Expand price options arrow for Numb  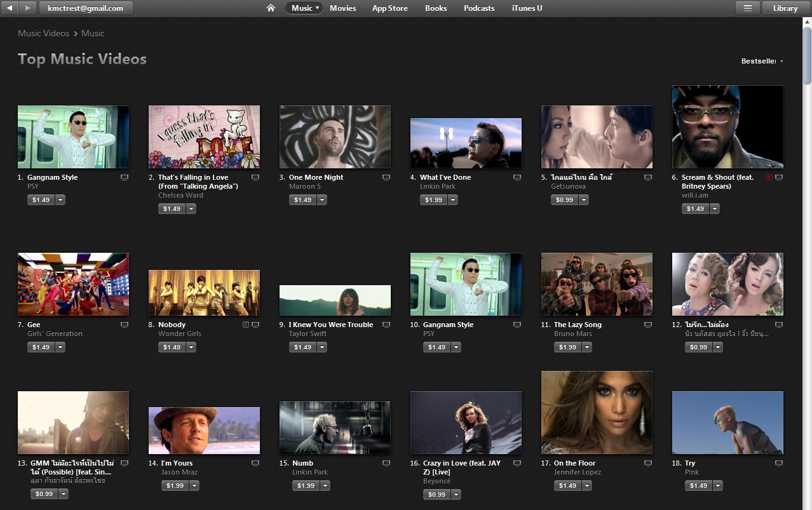click(x=325, y=486)
